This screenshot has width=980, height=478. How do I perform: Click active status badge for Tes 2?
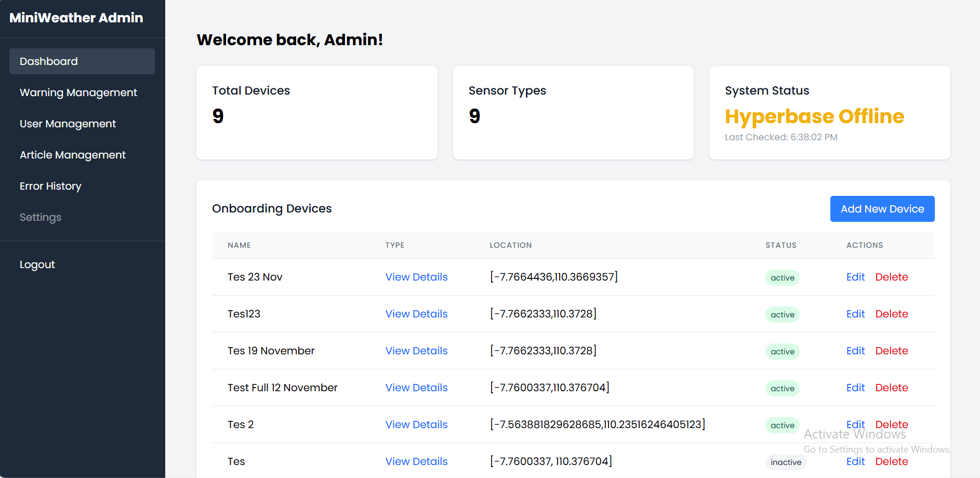click(x=782, y=425)
